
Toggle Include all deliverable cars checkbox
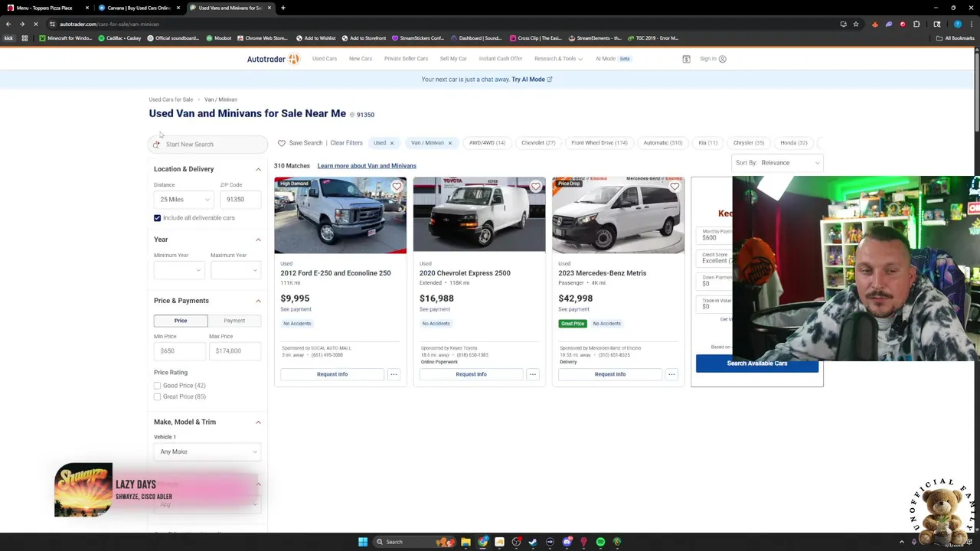[157, 218]
